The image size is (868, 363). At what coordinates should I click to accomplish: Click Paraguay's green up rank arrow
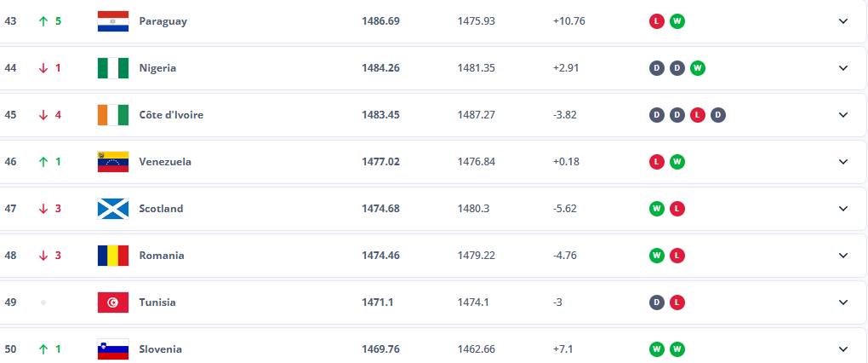pos(43,21)
